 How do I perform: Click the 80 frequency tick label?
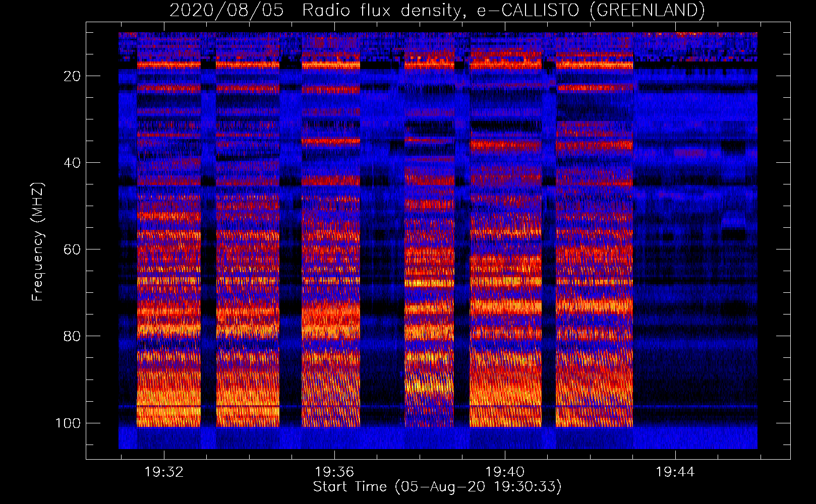[x=72, y=336]
